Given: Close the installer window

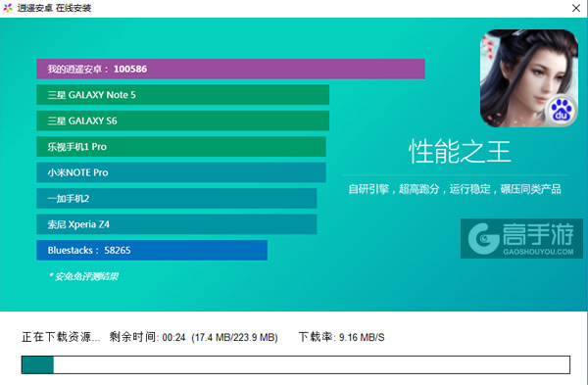Looking at the screenshot, I should (576, 8).
